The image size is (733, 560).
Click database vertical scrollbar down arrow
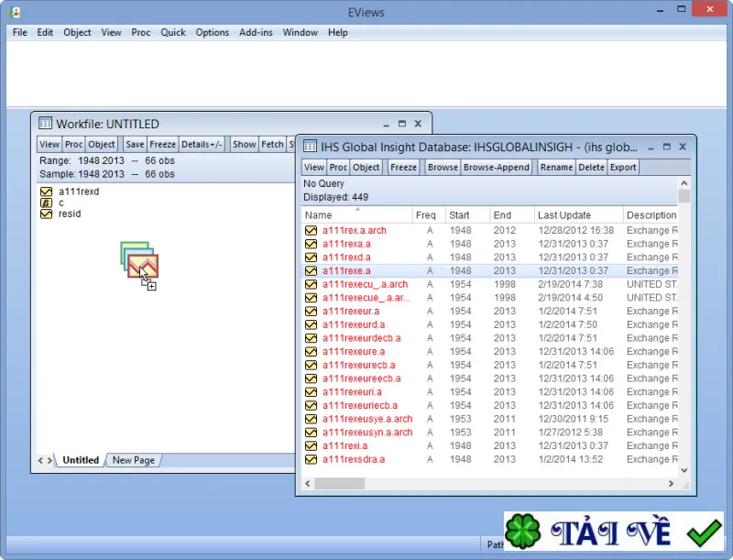684,470
